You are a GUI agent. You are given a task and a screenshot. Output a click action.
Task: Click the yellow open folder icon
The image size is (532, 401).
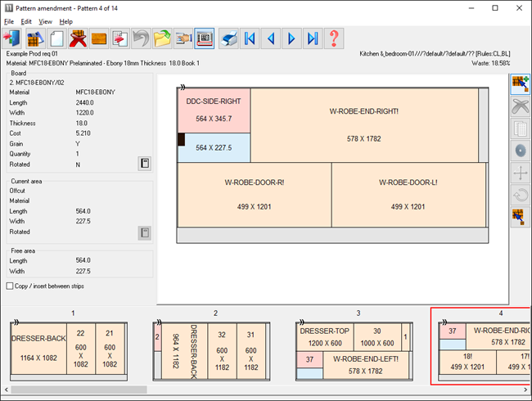pyautogui.click(x=162, y=38)
